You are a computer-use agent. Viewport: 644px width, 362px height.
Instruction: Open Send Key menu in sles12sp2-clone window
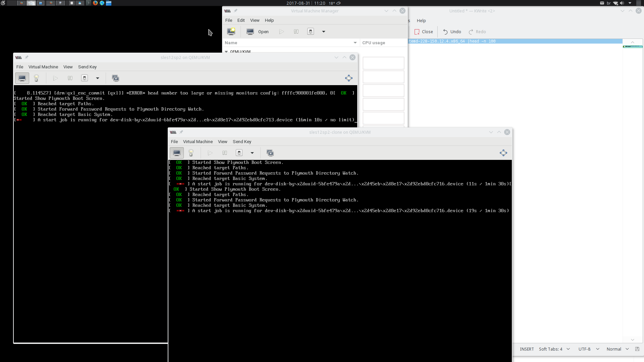pyautogui.click(x=242, y=142)
